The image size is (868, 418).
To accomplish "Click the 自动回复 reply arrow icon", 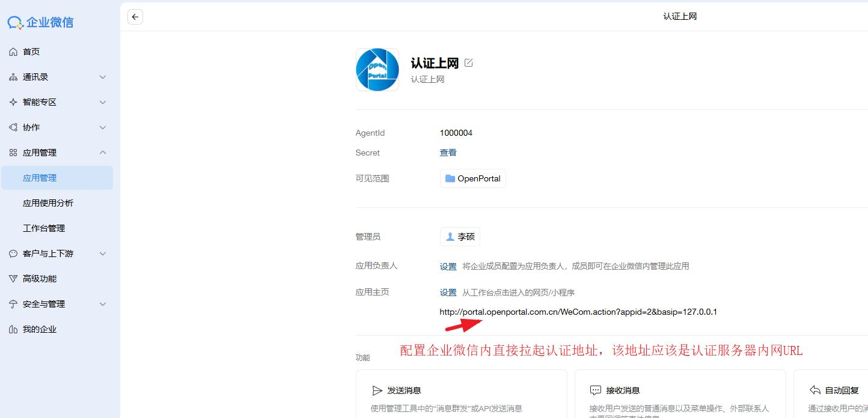I will click(x=815, y=390).
